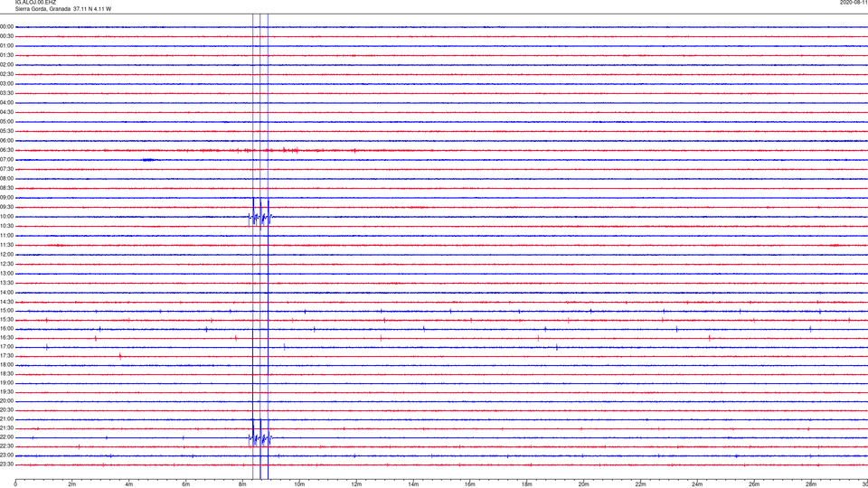
Task: Select the 20:00 row label
Action: [x=6, y=401]
